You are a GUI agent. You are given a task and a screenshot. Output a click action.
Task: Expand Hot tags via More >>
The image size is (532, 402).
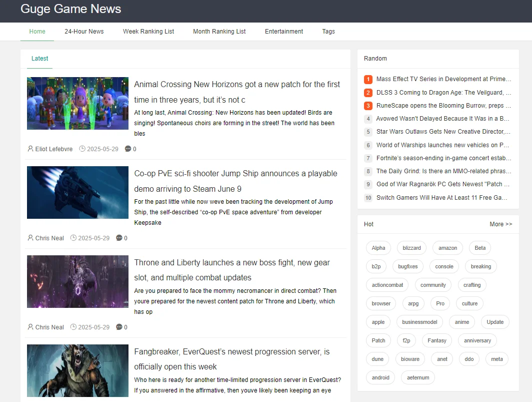tap(500, 224)
